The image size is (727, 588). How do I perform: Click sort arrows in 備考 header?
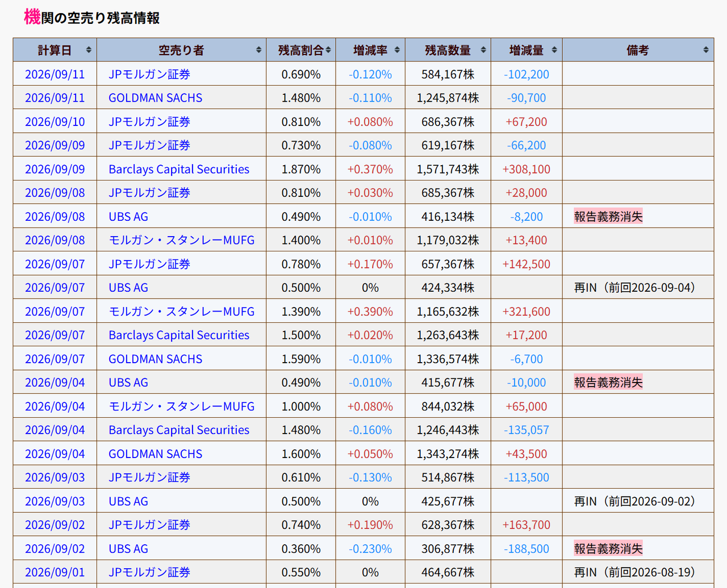pyautogui.click(x=706, y=50)
